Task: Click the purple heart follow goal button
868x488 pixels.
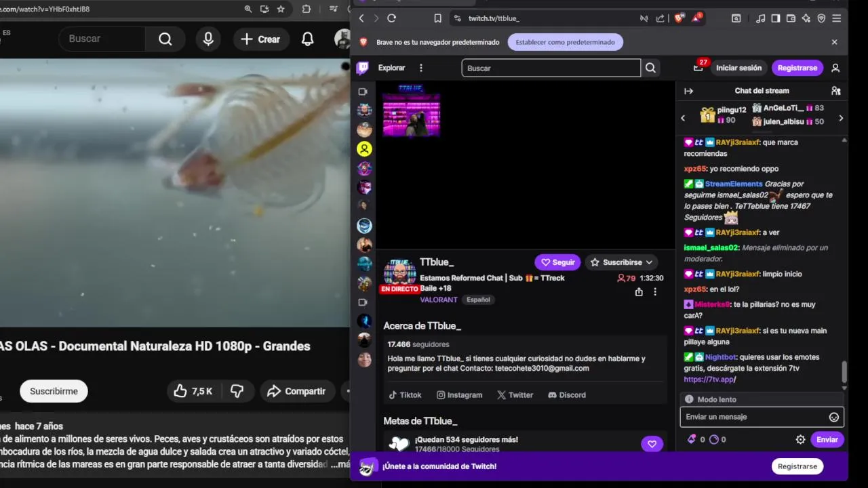Action: tap(652, 444)
